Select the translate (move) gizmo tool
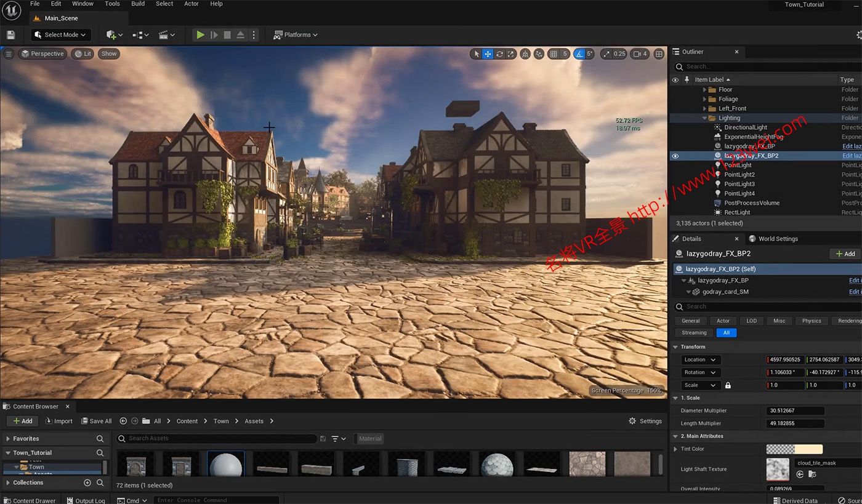This screenshot has height=504, width=862. [488, 54]
